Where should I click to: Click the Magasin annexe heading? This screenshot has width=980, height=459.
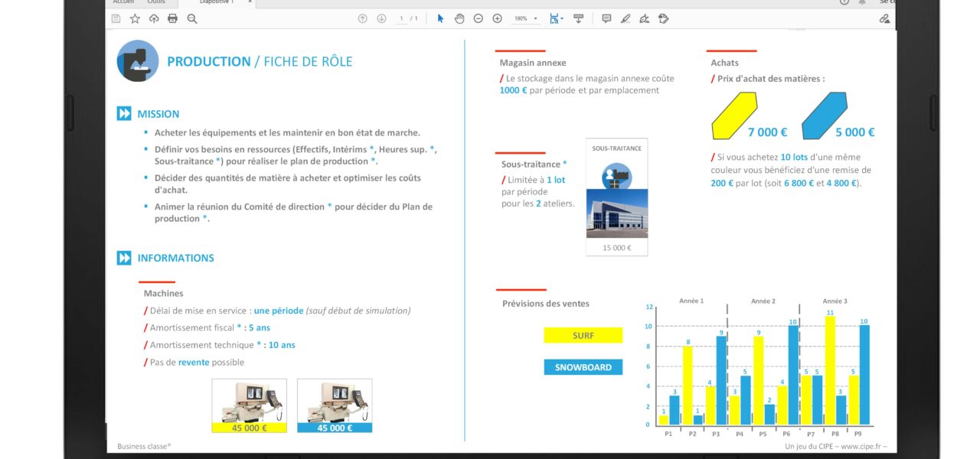click(533, 63)
